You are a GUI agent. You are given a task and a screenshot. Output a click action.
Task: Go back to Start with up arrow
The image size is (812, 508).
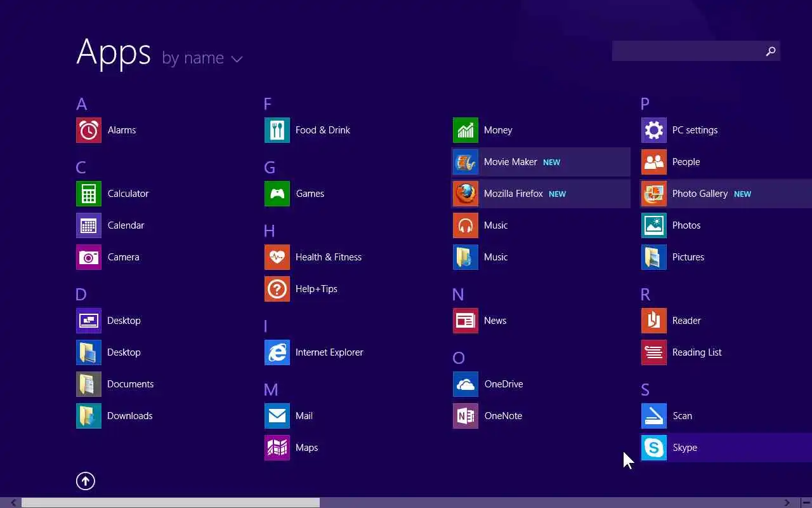click(x=86, y=481)
